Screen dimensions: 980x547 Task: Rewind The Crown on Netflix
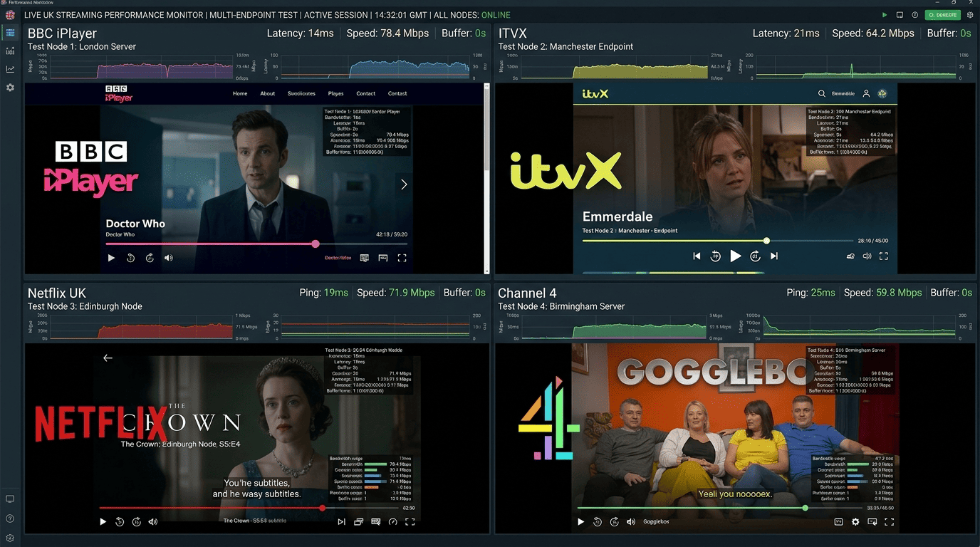click(x=120, y=522)
